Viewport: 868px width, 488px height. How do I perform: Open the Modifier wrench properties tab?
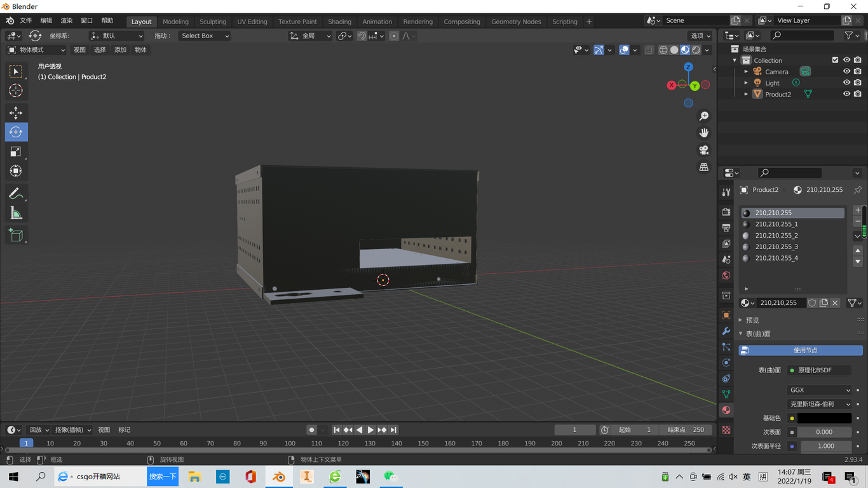click(726, 331)
